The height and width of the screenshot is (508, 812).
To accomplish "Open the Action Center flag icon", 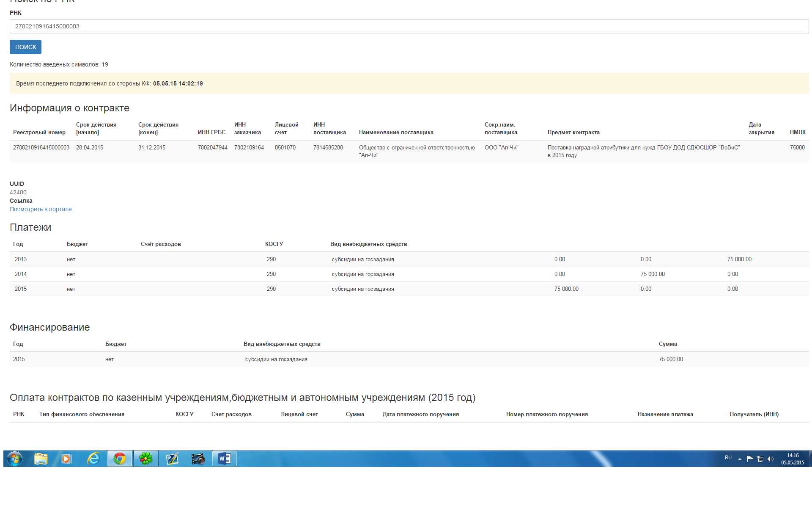I will [750, 458].
